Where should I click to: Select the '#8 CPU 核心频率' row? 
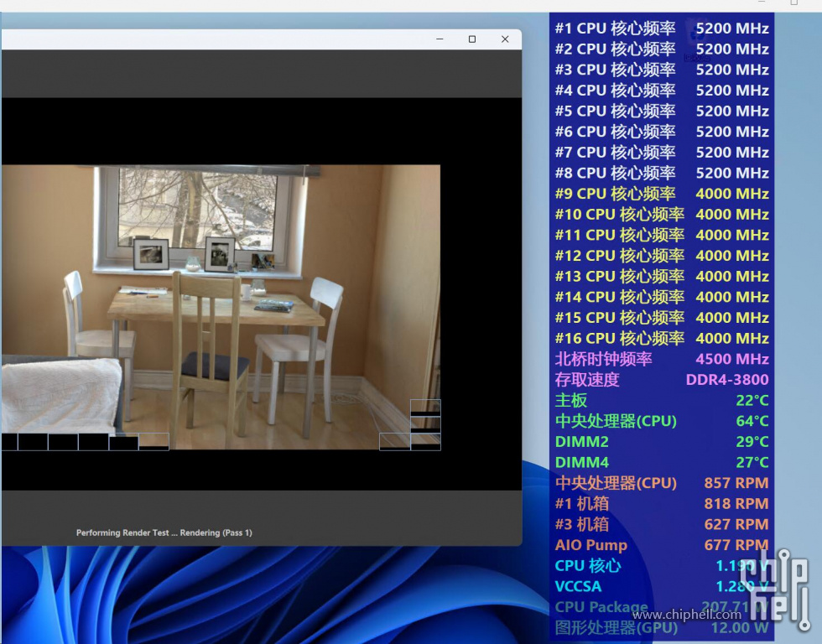[662, 173]
